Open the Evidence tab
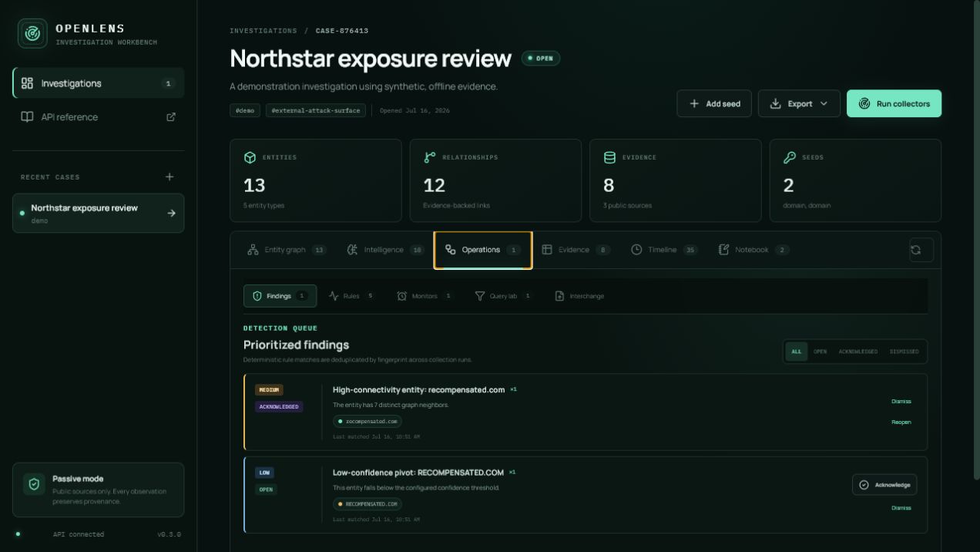Image resolution: width=980 pixels, height=552 pixels. point(576,250)
